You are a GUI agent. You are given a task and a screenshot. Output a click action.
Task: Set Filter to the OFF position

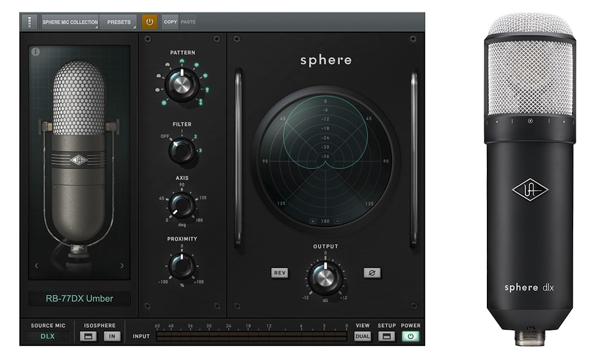pyautogui.click(x=165, y=137)
